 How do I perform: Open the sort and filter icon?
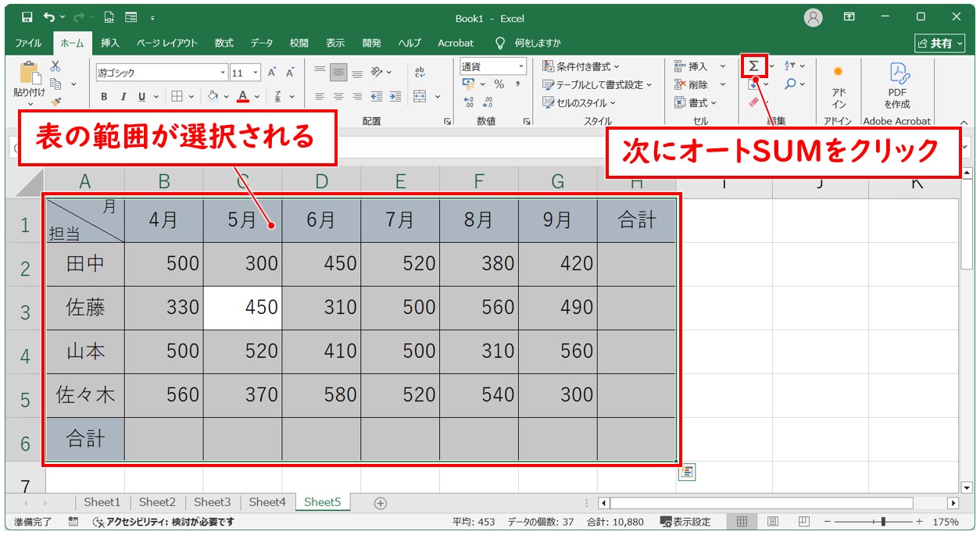[x=789, y=66]
